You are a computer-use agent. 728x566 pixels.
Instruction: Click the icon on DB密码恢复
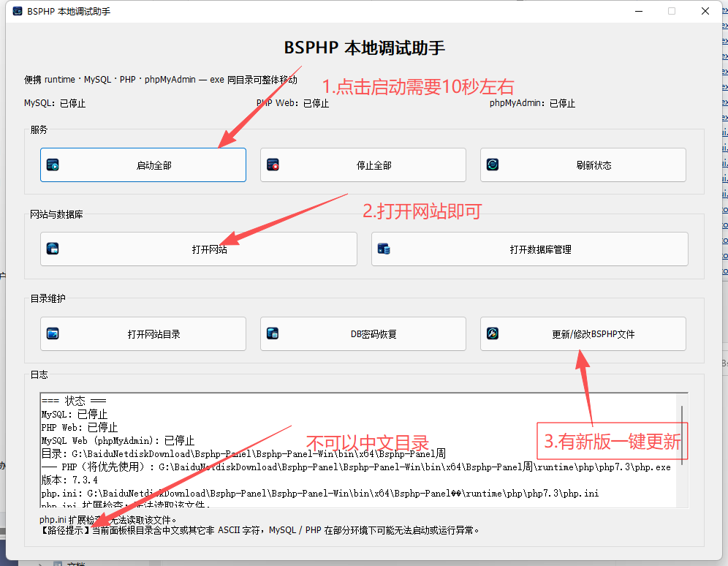coord(273,333)
